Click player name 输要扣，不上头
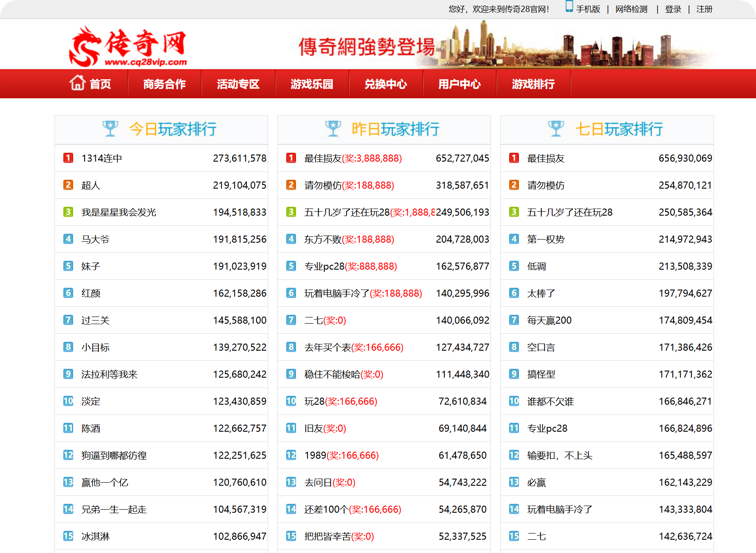The height and width of the screenshot is (553, 756). pyautogui.click(x=560, y=455)
